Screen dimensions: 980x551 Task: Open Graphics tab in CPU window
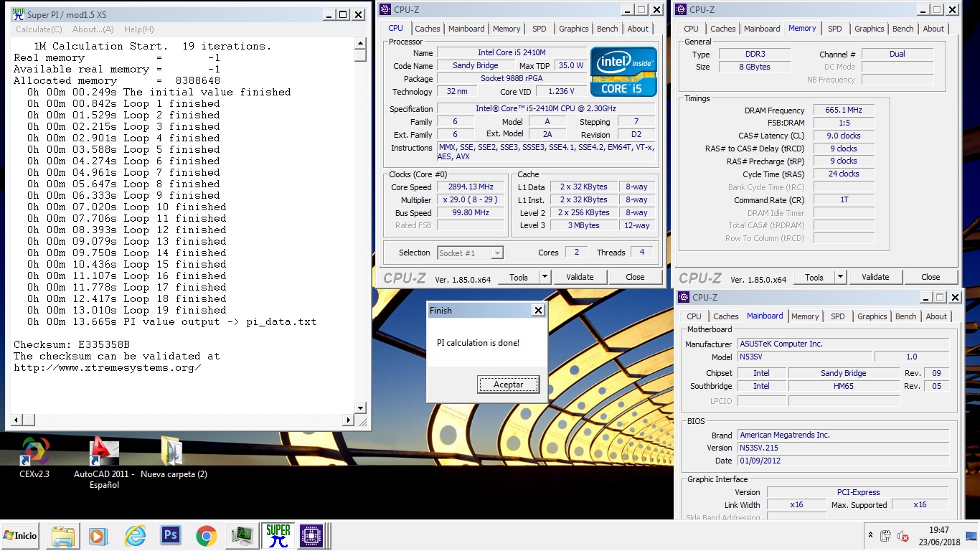tap(573, 29)
